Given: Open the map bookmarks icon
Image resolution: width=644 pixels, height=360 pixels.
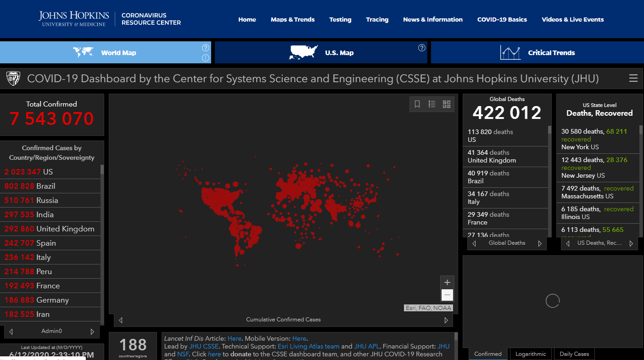Looking at the screenshot, I should point(417,104).
